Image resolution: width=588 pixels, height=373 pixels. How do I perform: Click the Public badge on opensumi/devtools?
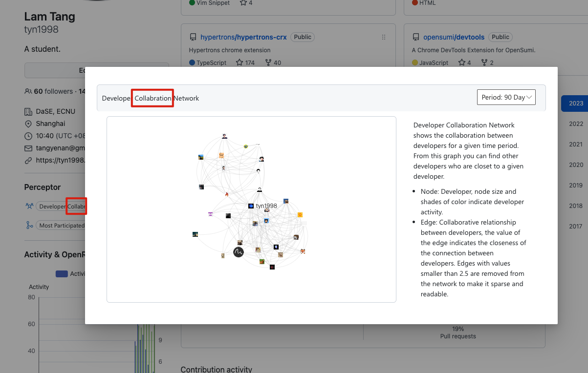(x=500, y=37)
